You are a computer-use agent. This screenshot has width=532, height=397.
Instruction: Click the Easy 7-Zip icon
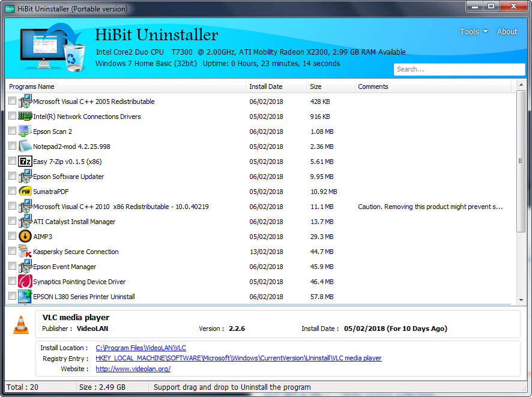25,161
